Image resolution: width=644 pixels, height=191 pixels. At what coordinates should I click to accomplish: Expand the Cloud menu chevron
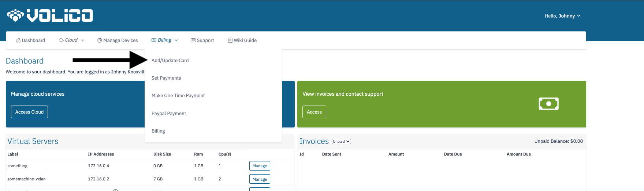(x=82, y=41)
